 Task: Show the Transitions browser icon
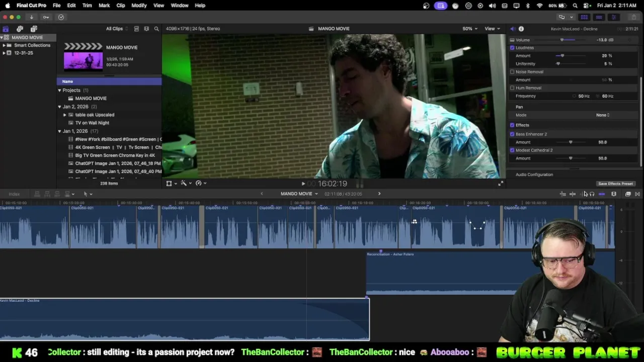637,194
